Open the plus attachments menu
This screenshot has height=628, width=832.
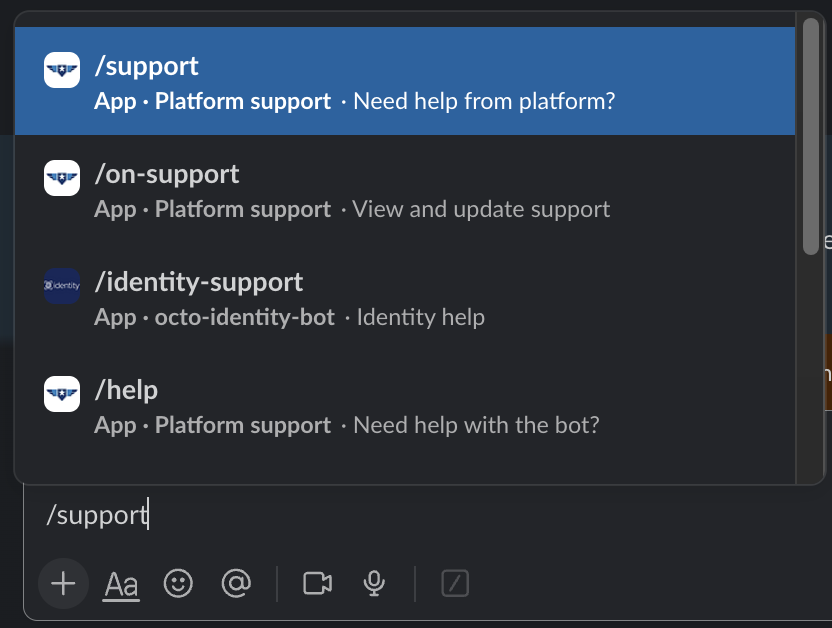tap(63, 583)
